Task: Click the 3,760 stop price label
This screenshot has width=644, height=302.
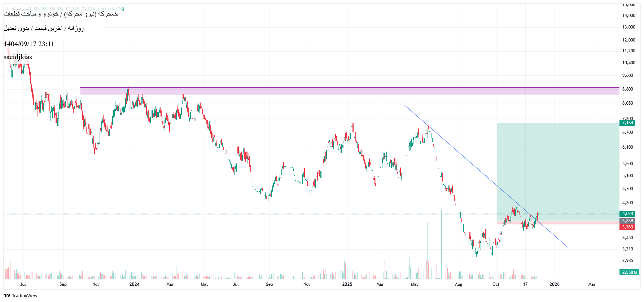Action: click(627, 227)
